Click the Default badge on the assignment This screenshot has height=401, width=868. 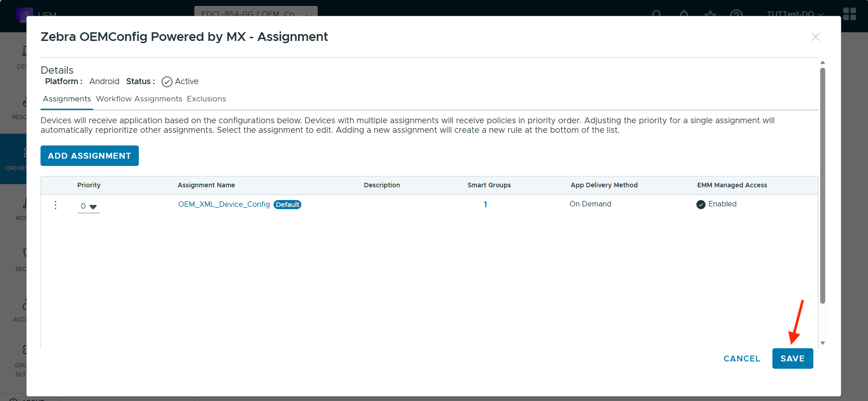pos(288,205)
